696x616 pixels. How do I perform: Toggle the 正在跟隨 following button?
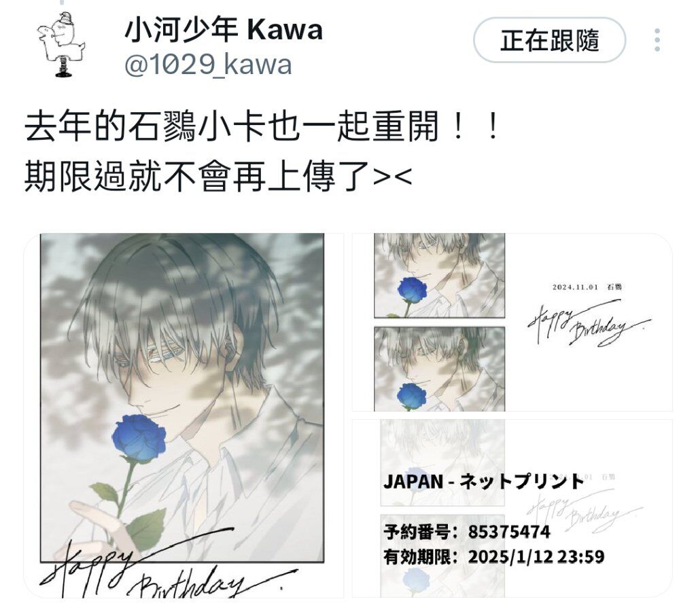[x=549, y=40]
